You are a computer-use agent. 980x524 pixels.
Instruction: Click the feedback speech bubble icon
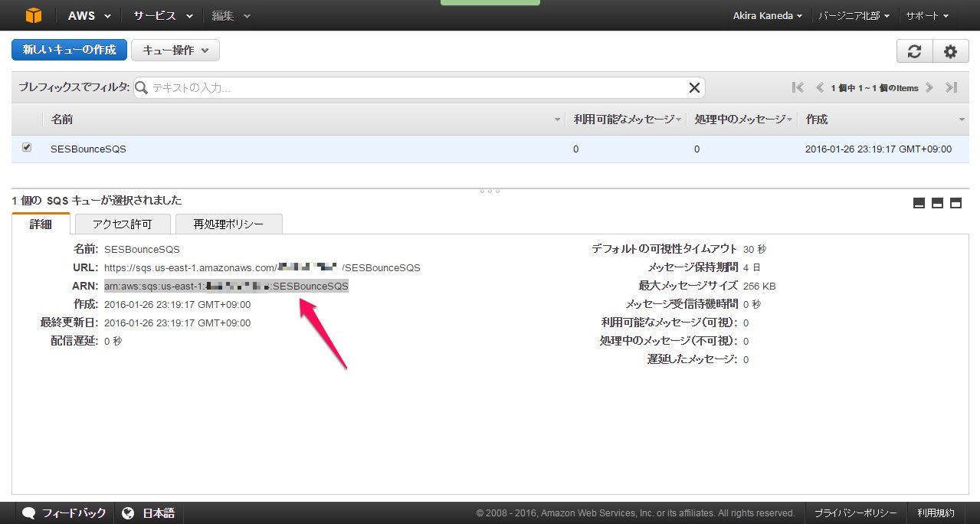(x=29, y=513)
